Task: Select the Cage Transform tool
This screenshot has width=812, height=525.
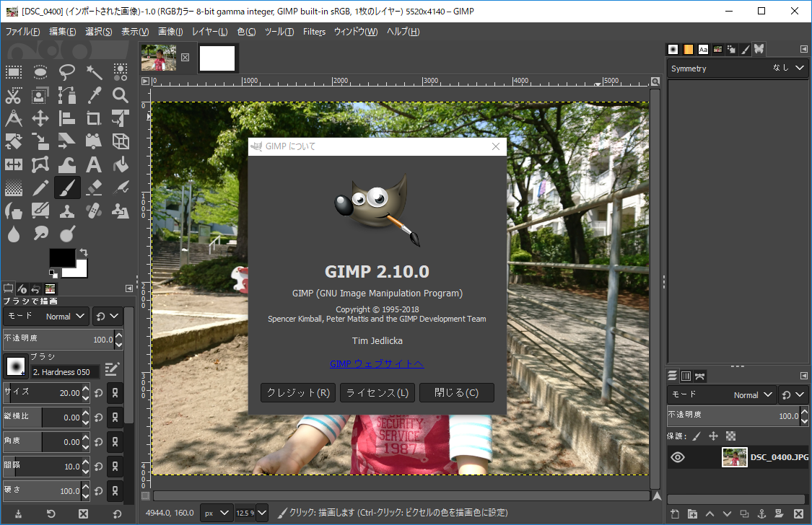Action: [40, 165]
